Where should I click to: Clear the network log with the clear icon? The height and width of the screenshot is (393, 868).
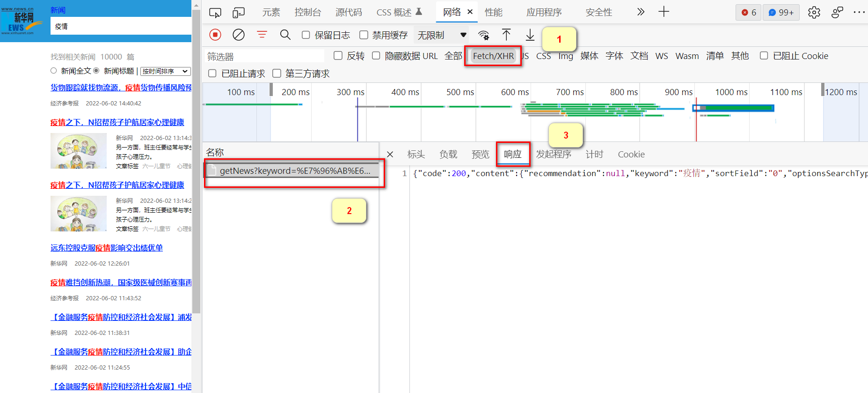point(239,35)
